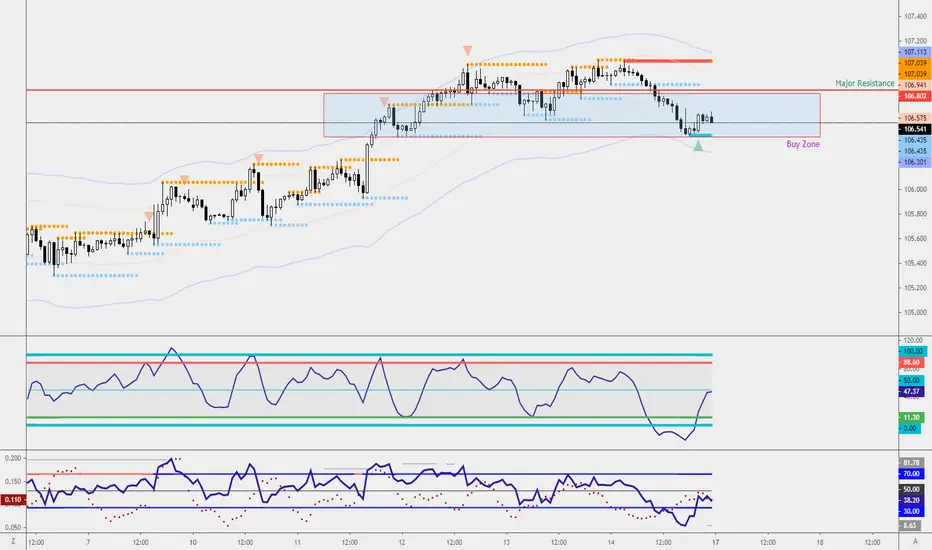
Task: Click the black 106.541 current price label
Action: click(x=915, y=129)
